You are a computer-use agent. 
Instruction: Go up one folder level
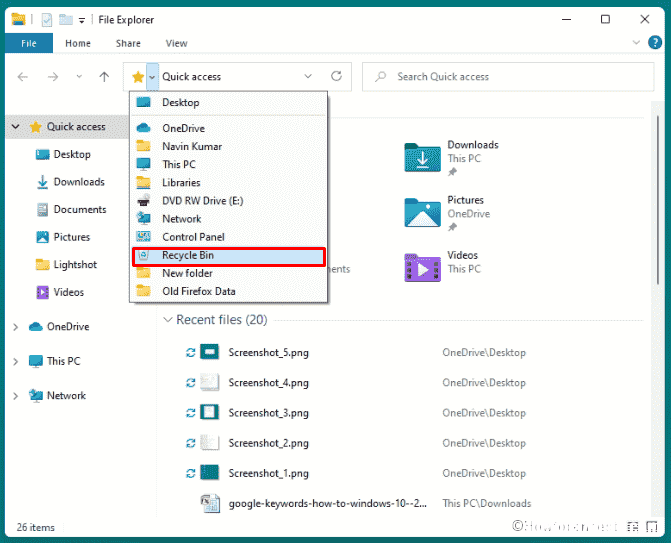104,77
